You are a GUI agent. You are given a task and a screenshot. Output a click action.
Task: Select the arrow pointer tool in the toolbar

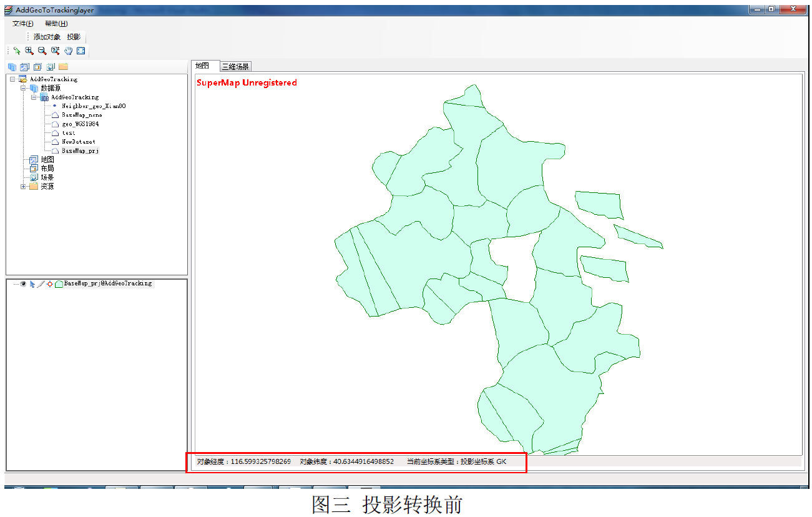(x=17, y=51)
